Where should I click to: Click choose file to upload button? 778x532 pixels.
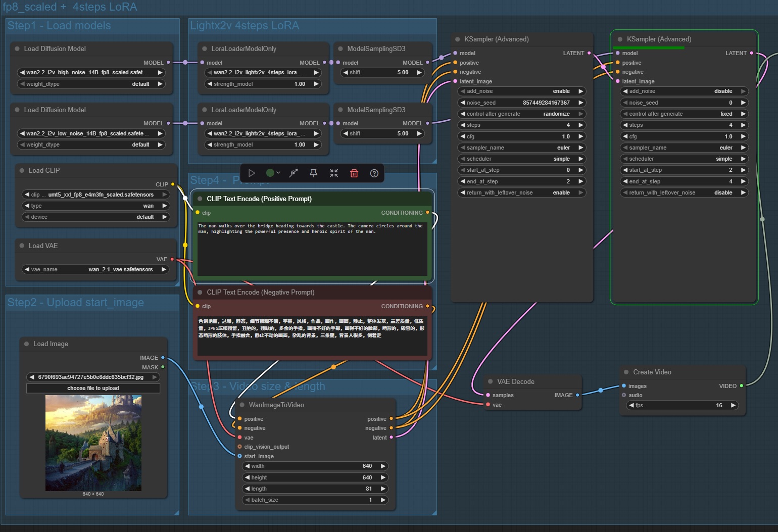[93, 388]
